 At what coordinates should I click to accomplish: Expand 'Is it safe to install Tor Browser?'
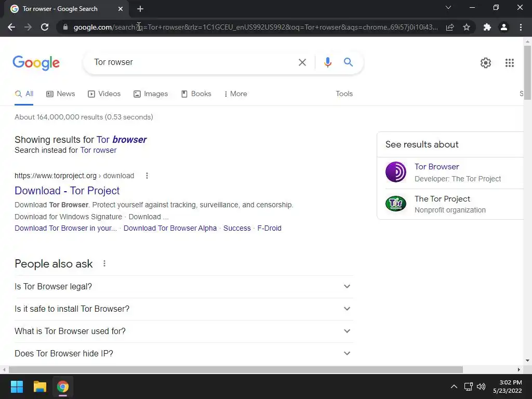(x=183, y=309)
